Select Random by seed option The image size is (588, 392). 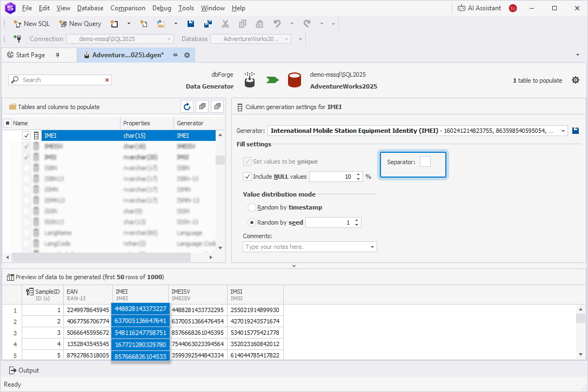pyautogui.click(x=252, y=222)
